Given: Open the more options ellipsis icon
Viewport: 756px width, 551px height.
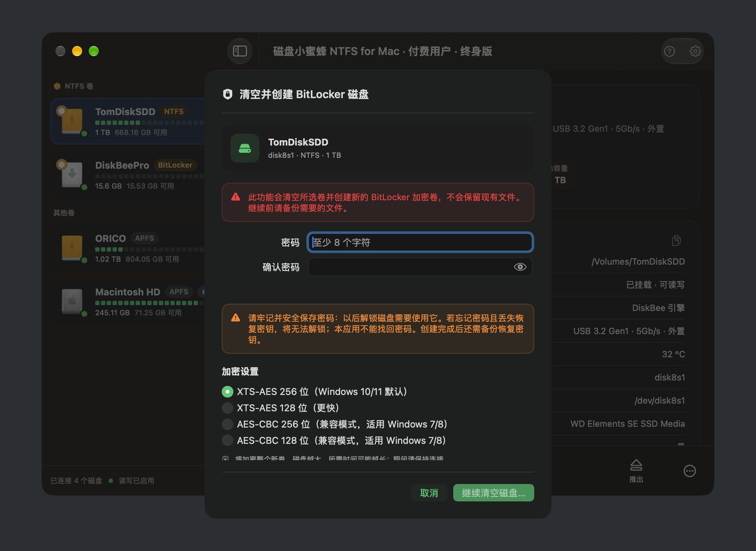Looking at the screenshot, I should click(x=689, y=471).
